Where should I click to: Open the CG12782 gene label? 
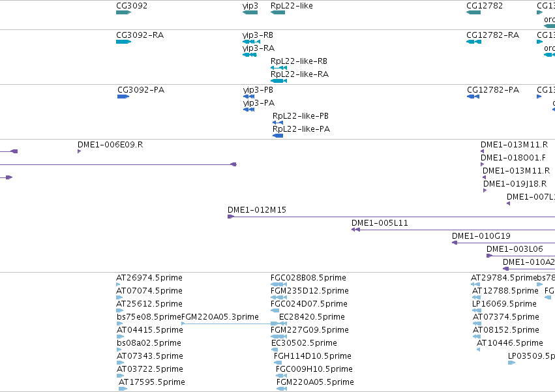[485, 6]
